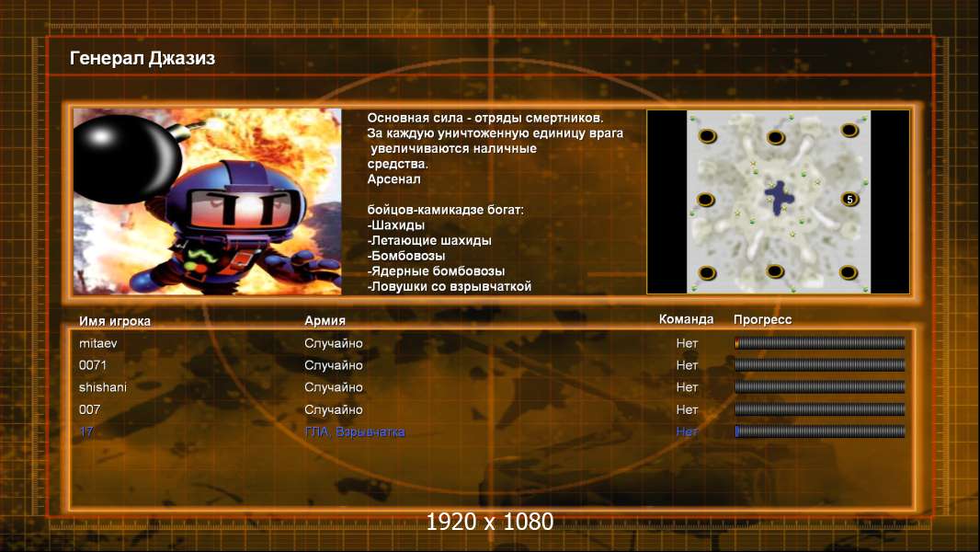Click the Bomberman general portrait image
The height and width of the screenshot is (552, 980).
pos(208,201)
